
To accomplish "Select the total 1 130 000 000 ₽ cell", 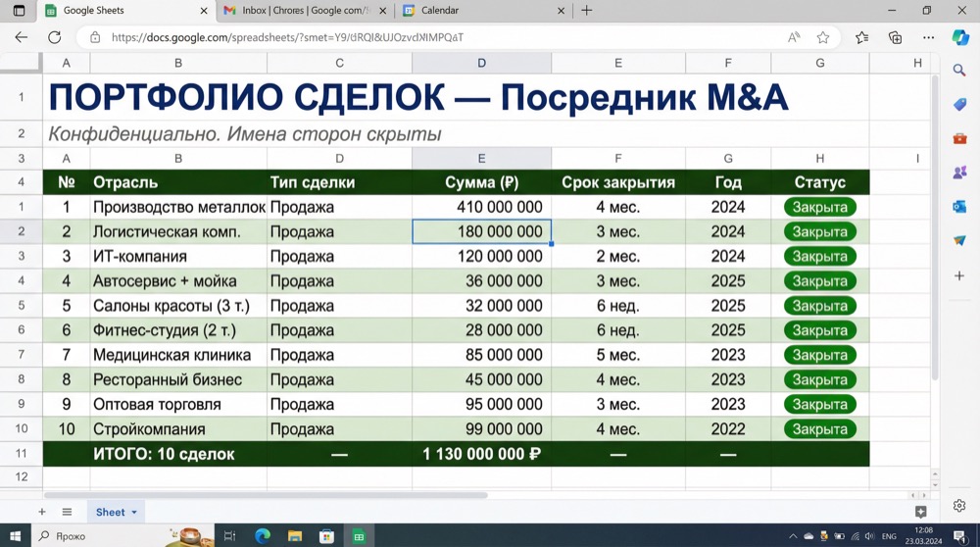I will coord(481,453).
